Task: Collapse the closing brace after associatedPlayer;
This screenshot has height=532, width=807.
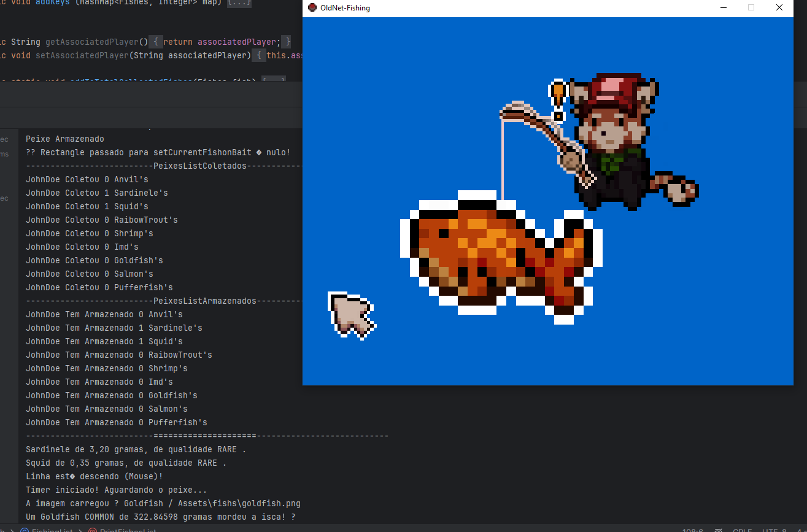Action: click(286, 42)
